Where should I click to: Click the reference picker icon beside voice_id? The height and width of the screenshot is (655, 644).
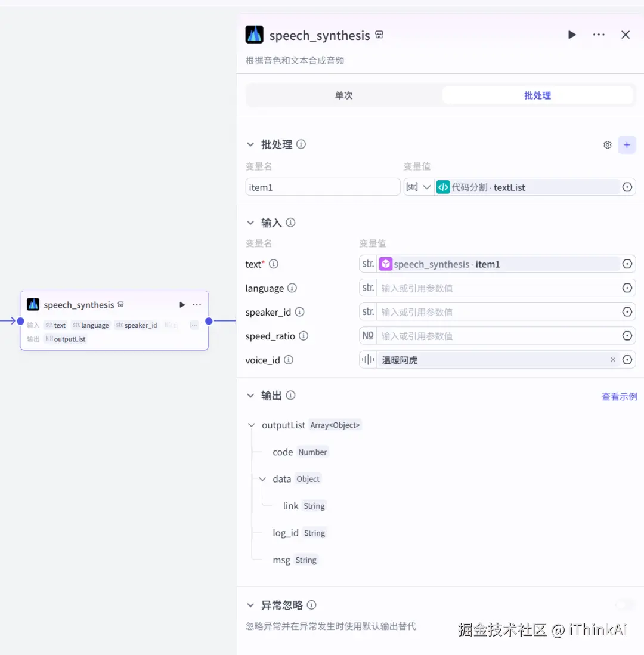(627, 360)
